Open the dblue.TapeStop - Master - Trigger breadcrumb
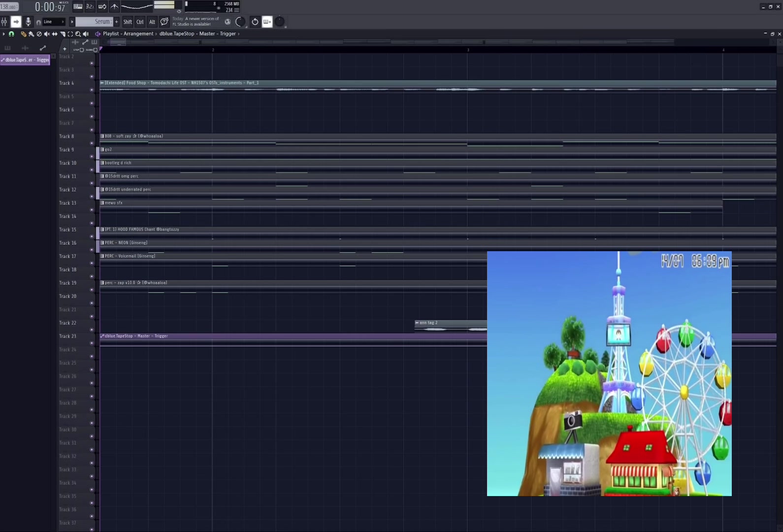783x532 pixels. (197, 34)
